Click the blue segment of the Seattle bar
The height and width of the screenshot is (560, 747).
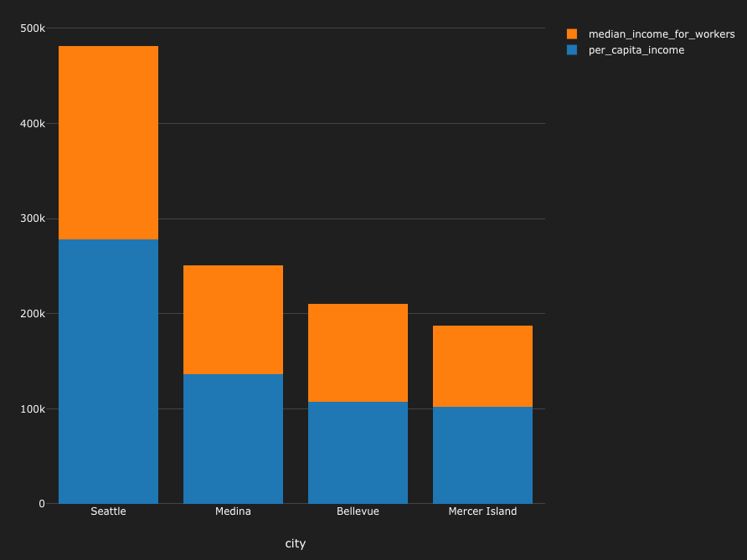(x=107, y=368)
